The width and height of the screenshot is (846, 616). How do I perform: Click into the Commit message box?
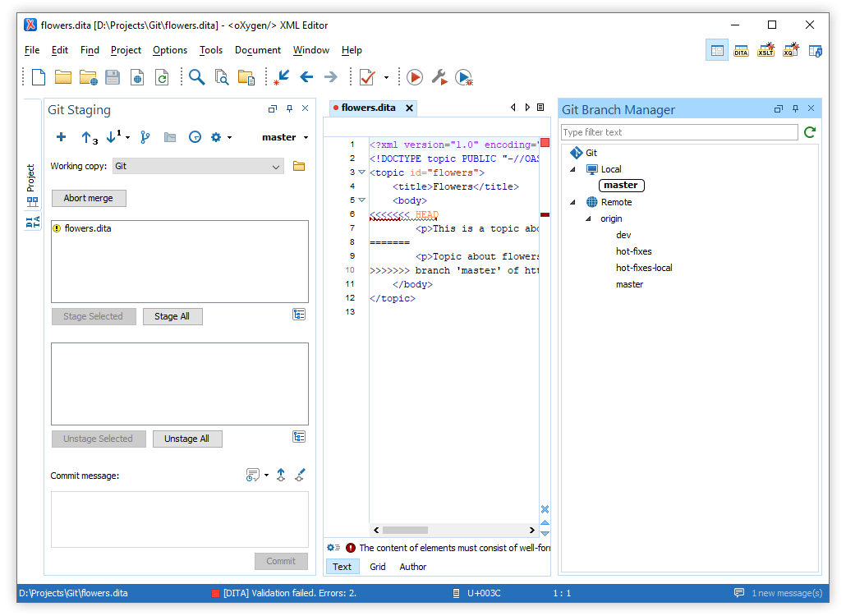pyautogui.click(x=180, y=519)
